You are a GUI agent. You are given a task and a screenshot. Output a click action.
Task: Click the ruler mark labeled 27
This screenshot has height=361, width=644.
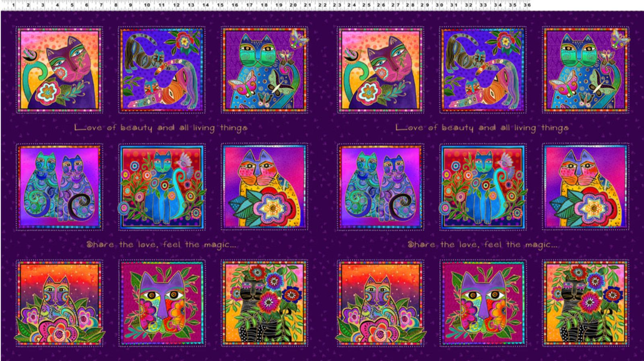(396, 5)
